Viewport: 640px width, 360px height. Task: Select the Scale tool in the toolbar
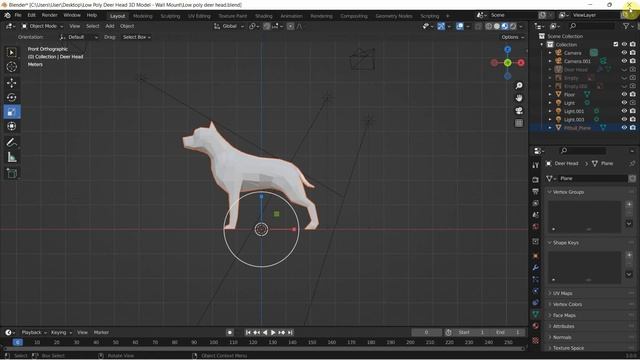click(x=11, y=112)
